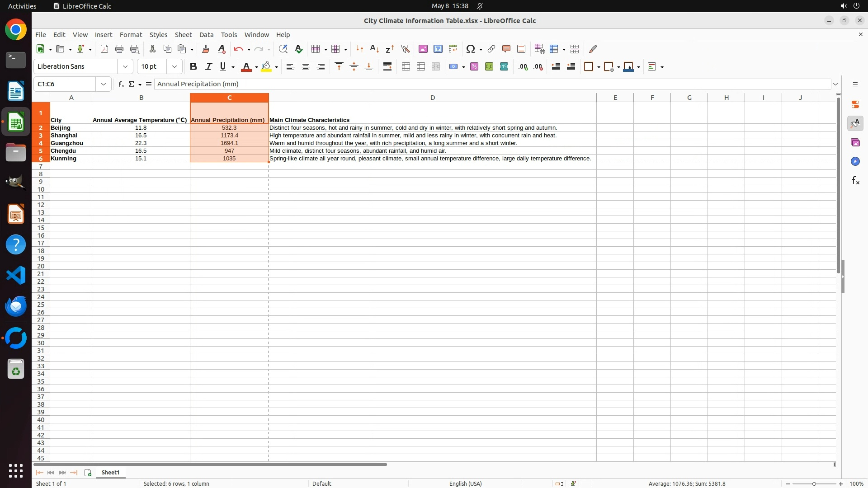Open the Data menu
This screenshot has height=488, width=868.
(x=206, y=35)
